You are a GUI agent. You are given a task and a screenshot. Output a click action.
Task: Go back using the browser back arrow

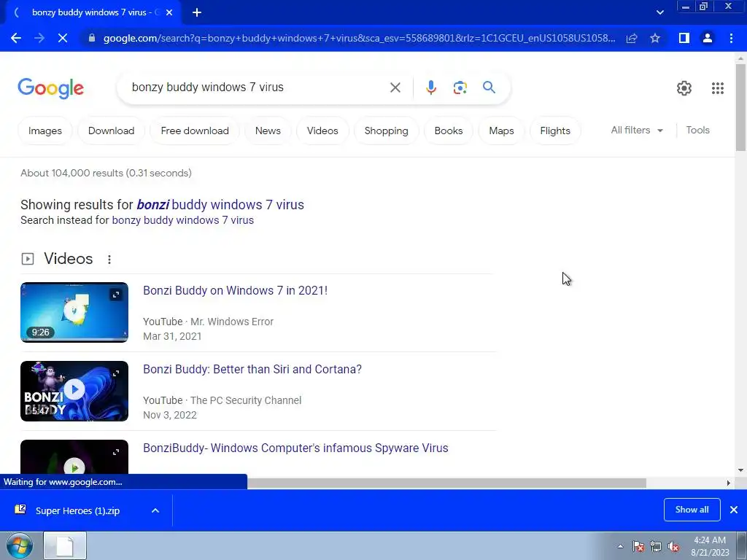click(16, 38)
